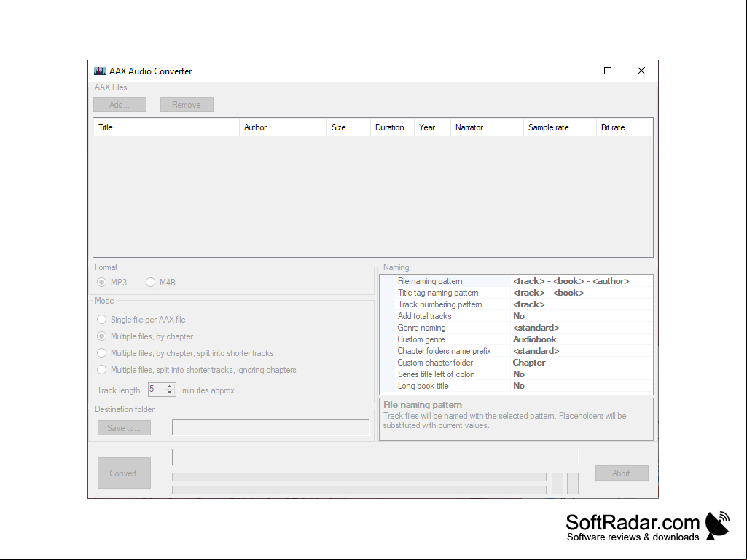Edit Custom chapter folder value Chapter
Viewport: 747px width, 560px height.
(x=582, y=363)
